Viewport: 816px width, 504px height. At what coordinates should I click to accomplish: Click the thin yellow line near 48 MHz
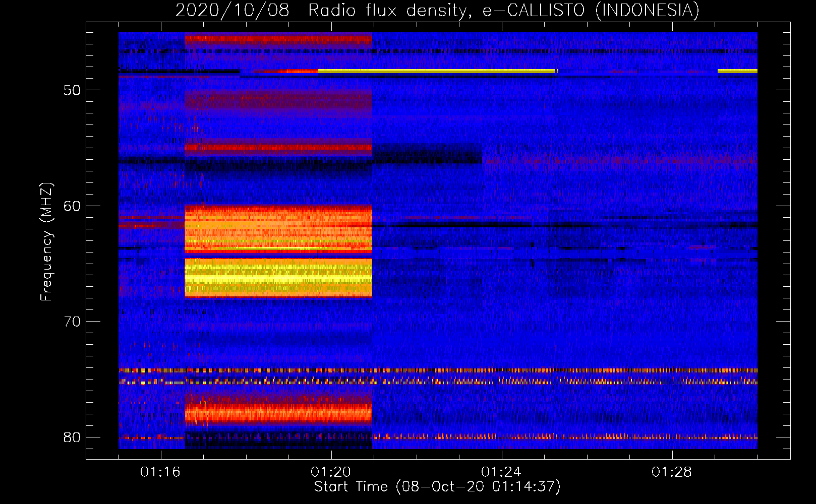tap(437, 71)
